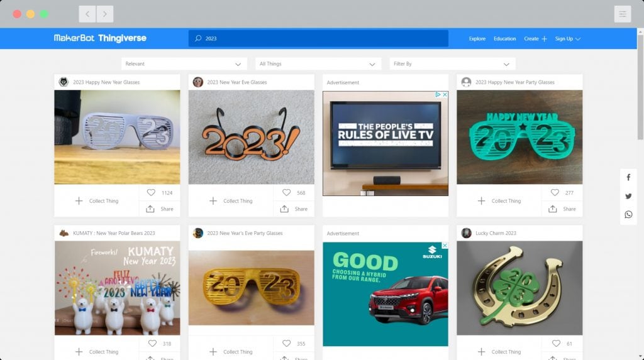This screenshot has width=644, height=360.
Task: Toggle like on 2023 New Year Eve Glasses
Action: click(x=286, y=193)
